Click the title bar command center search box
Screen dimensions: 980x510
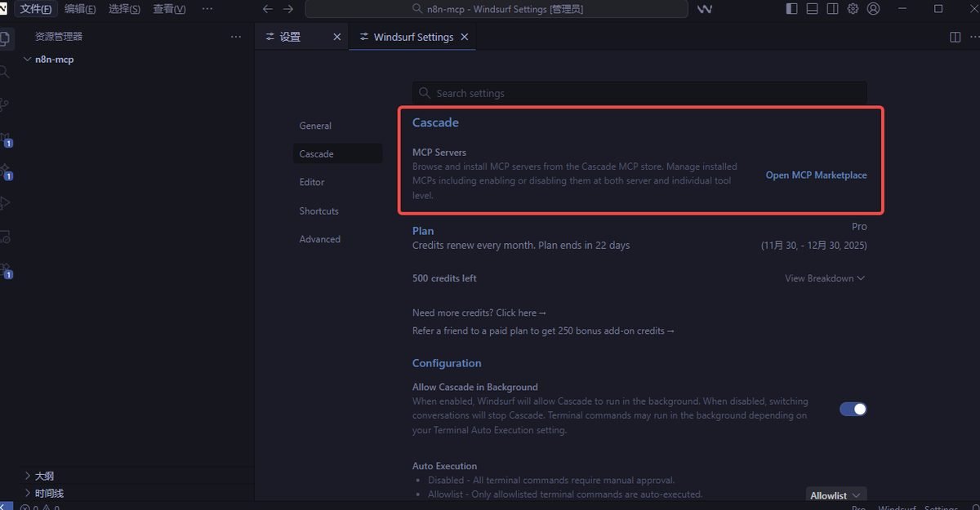tap(498, 9)
